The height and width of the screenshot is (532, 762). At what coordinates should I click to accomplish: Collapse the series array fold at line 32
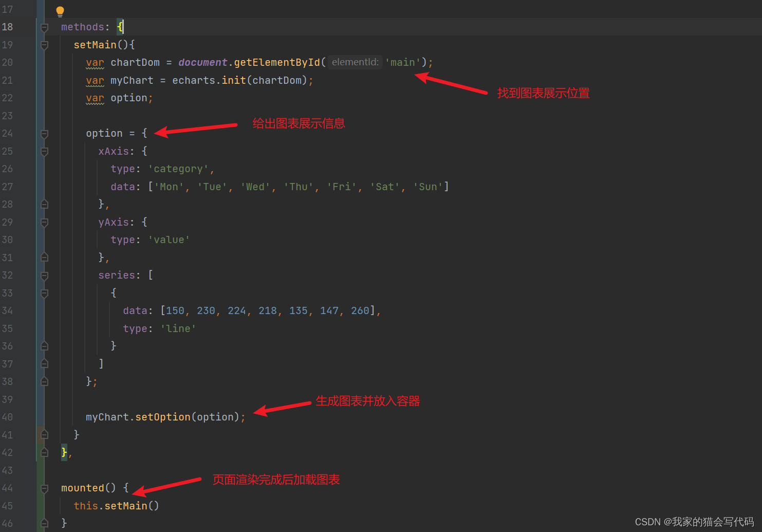[44, 275]
